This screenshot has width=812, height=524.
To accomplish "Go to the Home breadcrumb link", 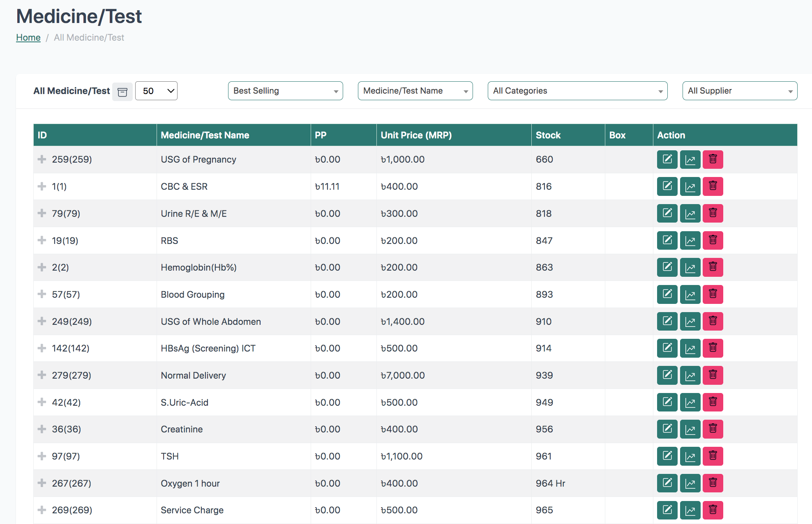I will [28, 37].
